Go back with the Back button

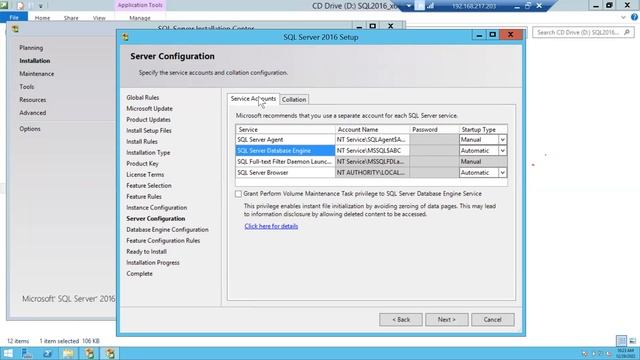pos(401,320)
